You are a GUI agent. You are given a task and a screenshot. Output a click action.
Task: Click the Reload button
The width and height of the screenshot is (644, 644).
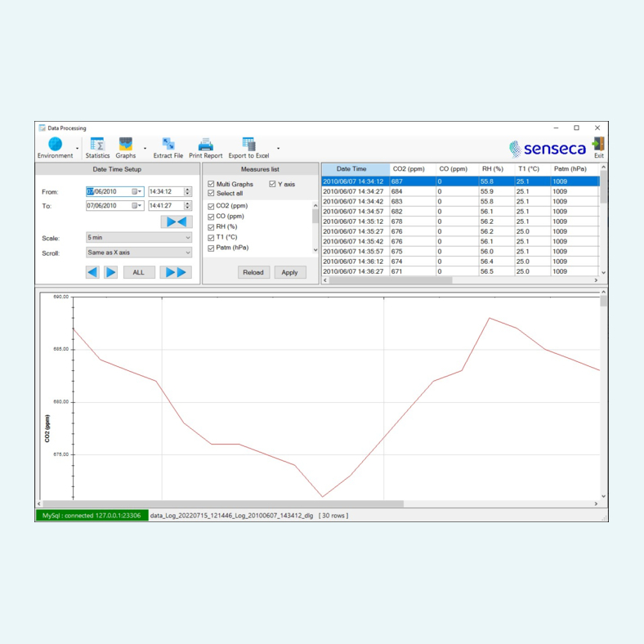pos(253,272)
